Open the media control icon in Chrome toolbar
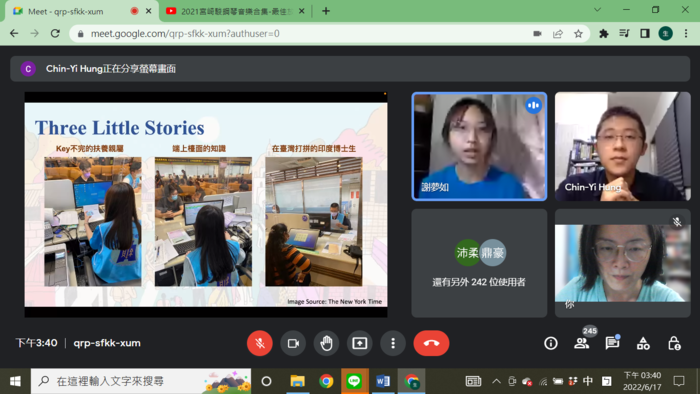The image size is (700, 394). point(624,33)
